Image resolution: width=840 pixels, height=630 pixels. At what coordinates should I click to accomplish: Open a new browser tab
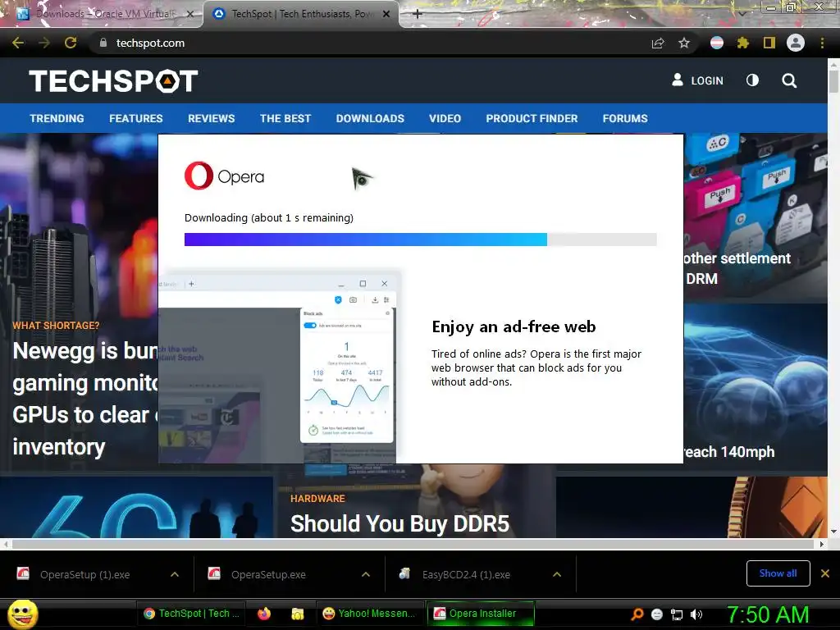pos(418,14)
